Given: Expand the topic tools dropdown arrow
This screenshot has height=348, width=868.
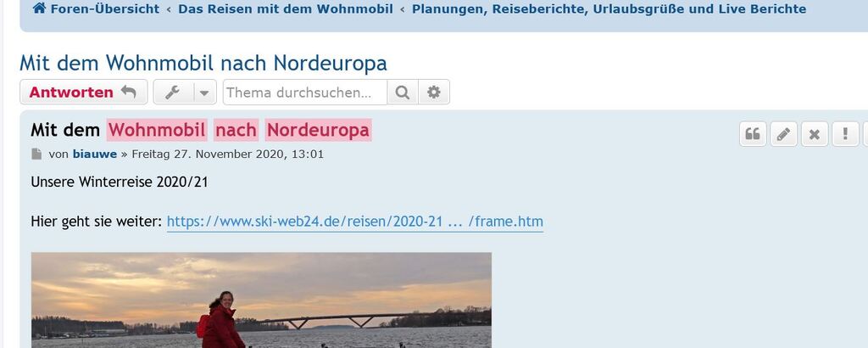Looking at the screenshot, I should click(x=205, y=92).
